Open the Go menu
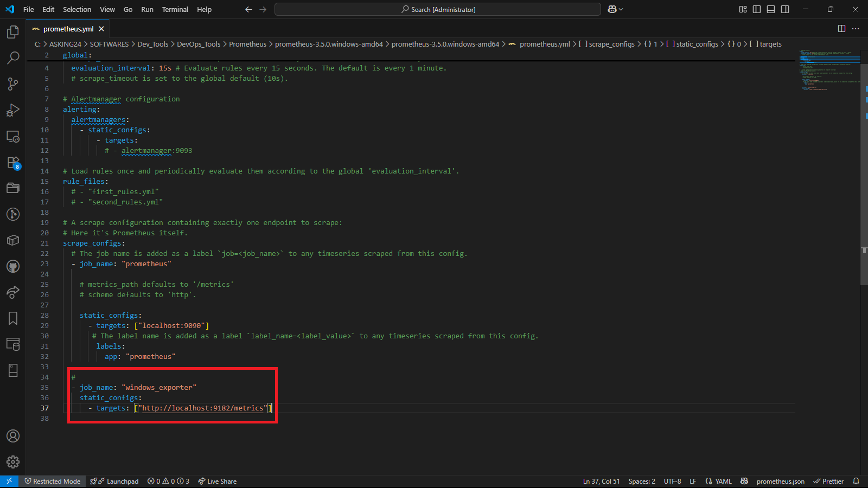This screenshot has width=868, height=488. click(x=128, y=9)
